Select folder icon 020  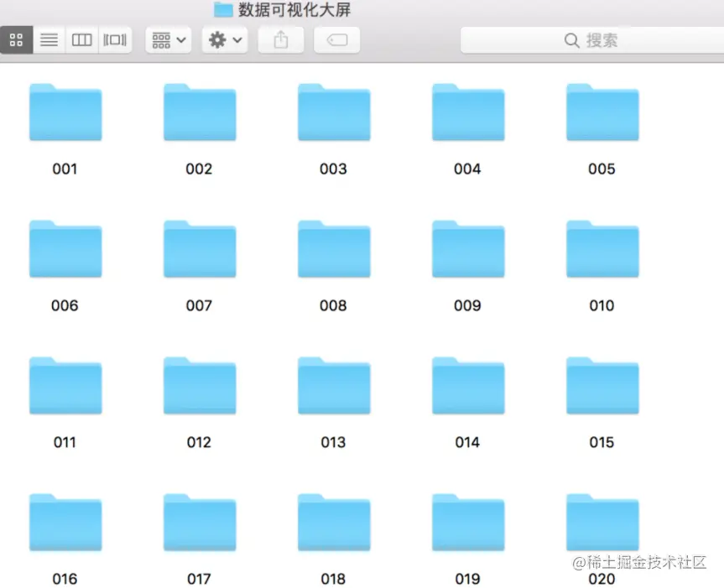pos(602,522)
